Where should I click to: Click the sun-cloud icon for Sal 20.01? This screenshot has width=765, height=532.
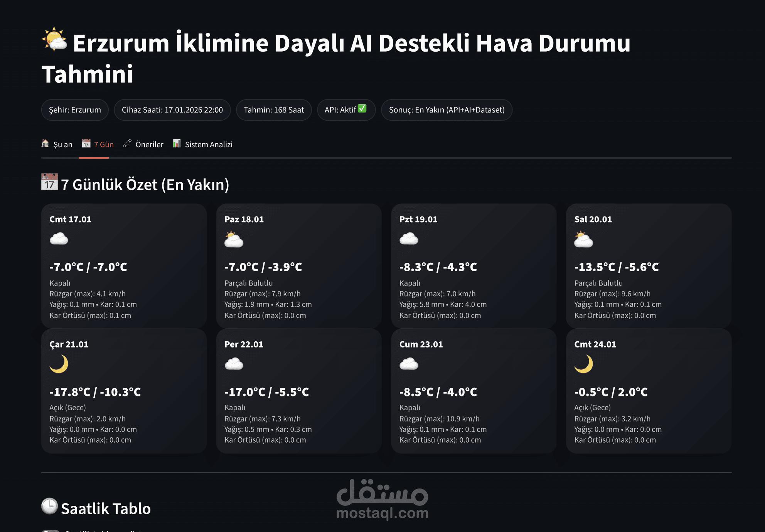click(583, 239)
